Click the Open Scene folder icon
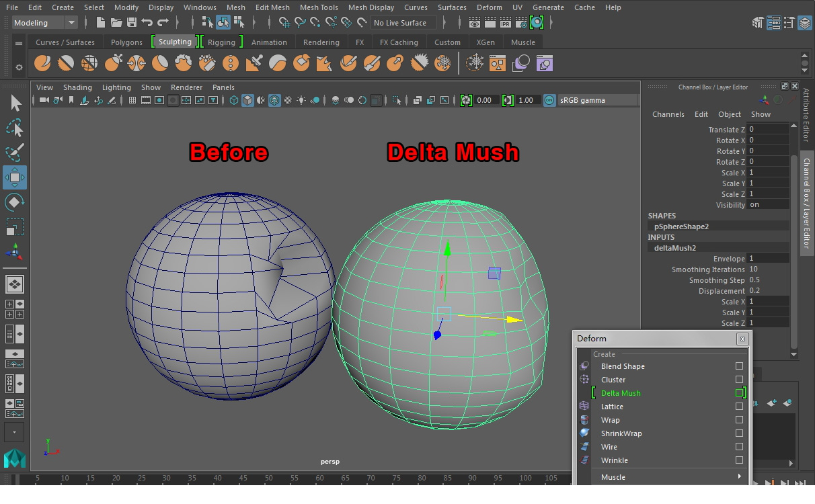Viewport: 815px width, 504px height. pos(116,22)
